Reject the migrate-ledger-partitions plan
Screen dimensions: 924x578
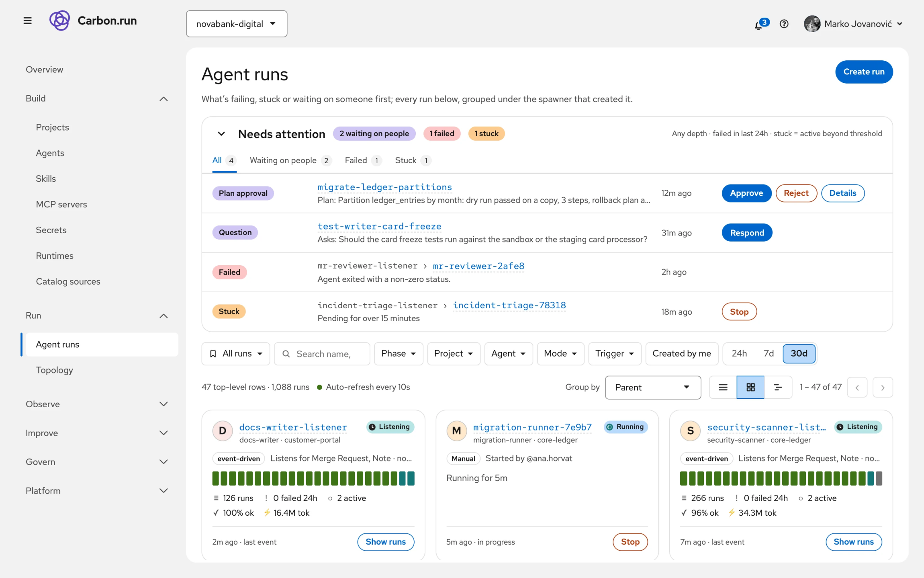pos(796,193)
